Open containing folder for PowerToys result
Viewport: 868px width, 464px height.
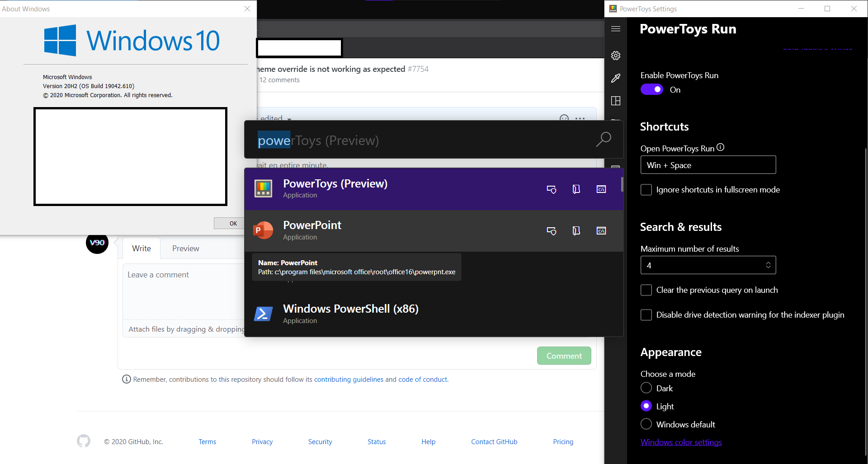pyautogui.click(x=576, y=189)
